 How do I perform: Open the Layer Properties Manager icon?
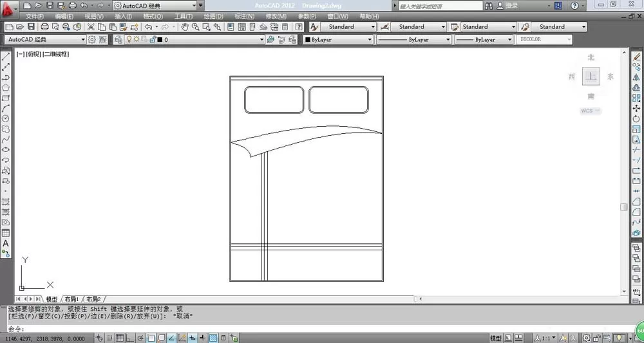[118, 40]
